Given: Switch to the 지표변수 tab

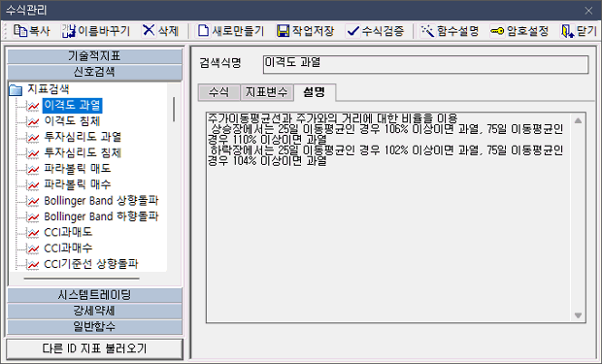Looking at the screenshot, I should click(x=266, y=92).
